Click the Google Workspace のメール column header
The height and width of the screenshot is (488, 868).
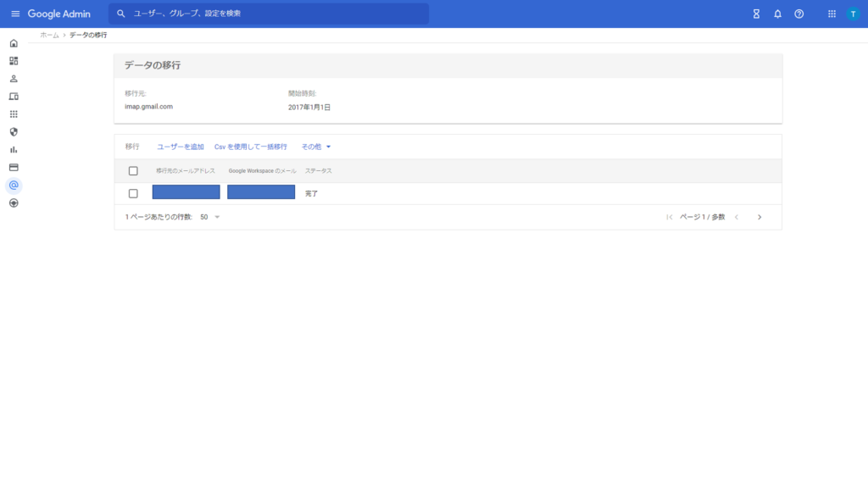[263, 171]
